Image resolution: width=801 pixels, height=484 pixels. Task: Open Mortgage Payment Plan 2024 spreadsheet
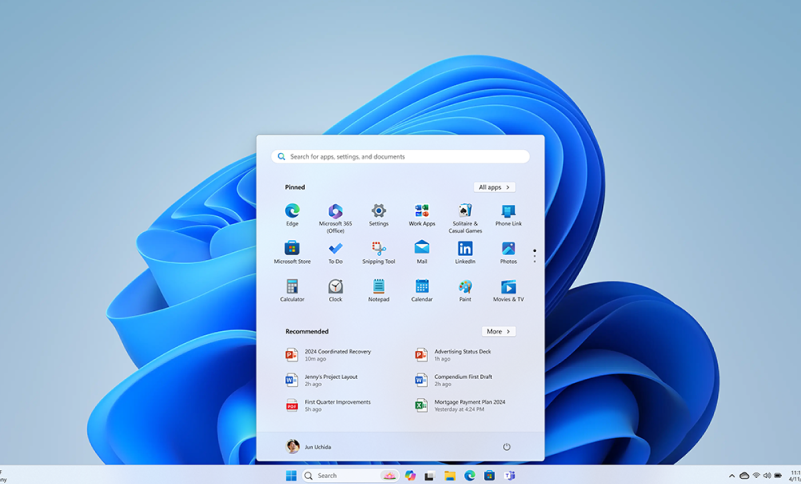pyautogui.click(x=467, y=405)
